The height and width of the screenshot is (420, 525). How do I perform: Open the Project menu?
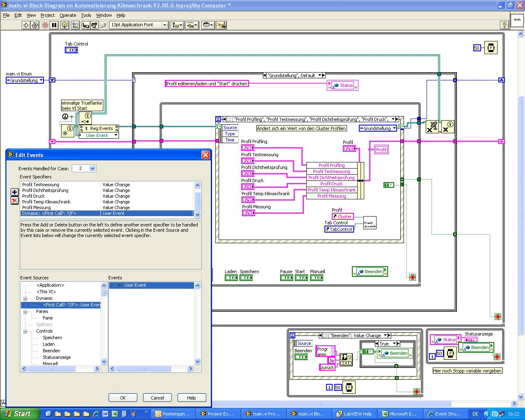48,15
